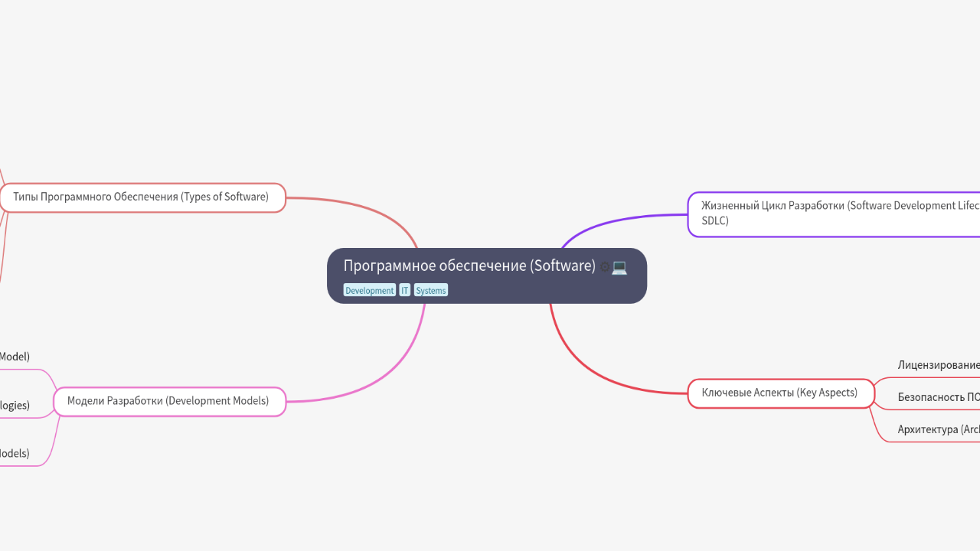Select the central Программное обеспечение (Software) title
Image resolution: width=980 pixels, height=551 pixels.
469,266
